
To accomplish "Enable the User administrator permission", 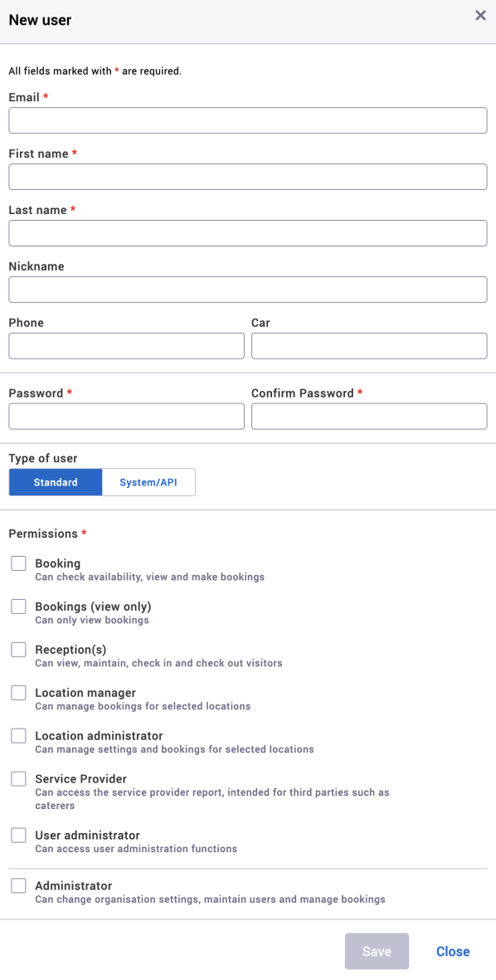I will coord(18,835).
